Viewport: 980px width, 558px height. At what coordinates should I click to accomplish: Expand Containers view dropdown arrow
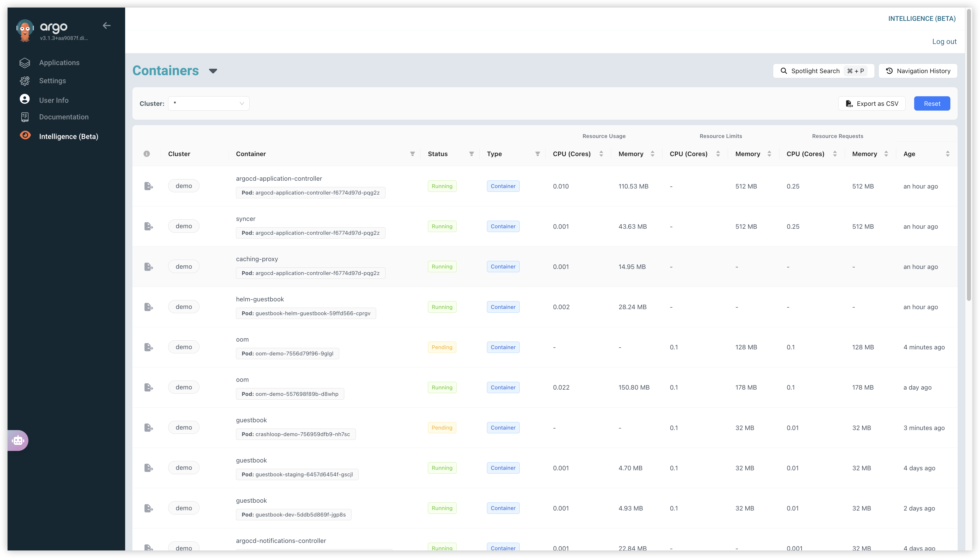(x=213, y=71)
